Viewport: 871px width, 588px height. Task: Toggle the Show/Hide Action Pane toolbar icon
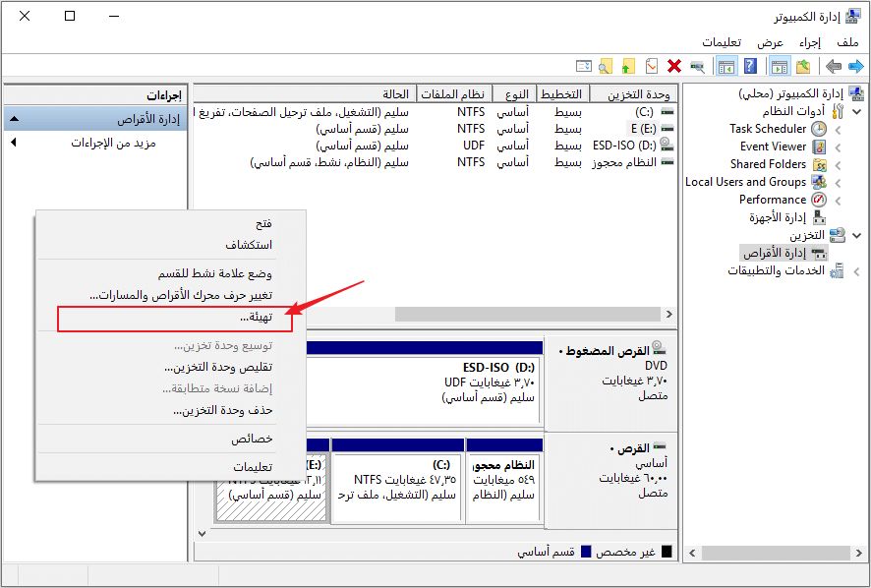pyautogui.click(x=726, y=67)
